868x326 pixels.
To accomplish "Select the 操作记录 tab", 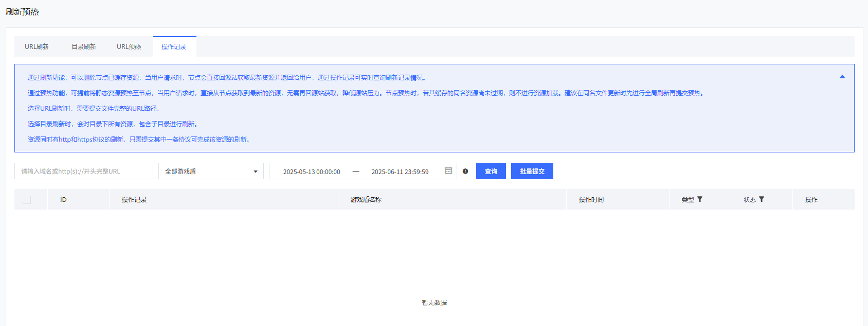I will point(174,47).
